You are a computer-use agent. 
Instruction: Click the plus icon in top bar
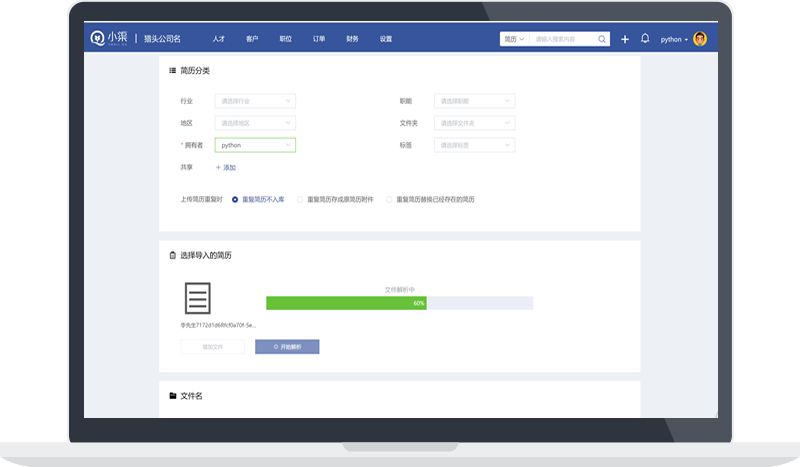[625, 39]
